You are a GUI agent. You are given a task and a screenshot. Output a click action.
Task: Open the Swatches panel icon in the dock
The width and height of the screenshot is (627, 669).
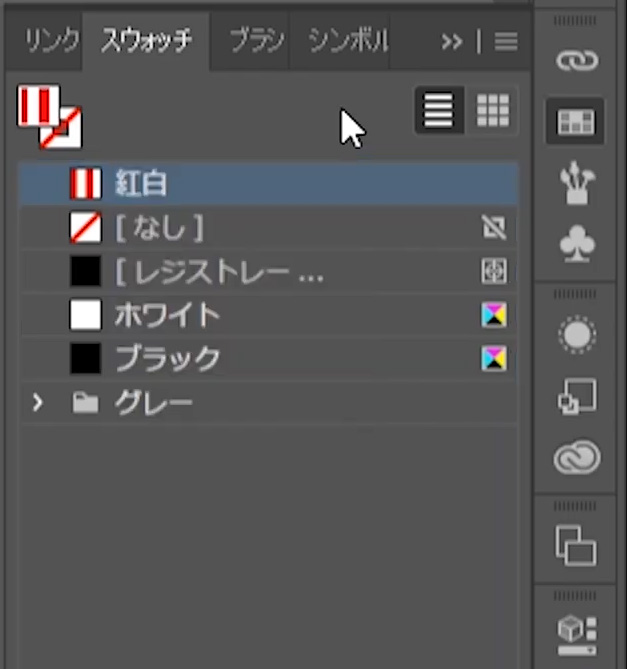[575, 121]
